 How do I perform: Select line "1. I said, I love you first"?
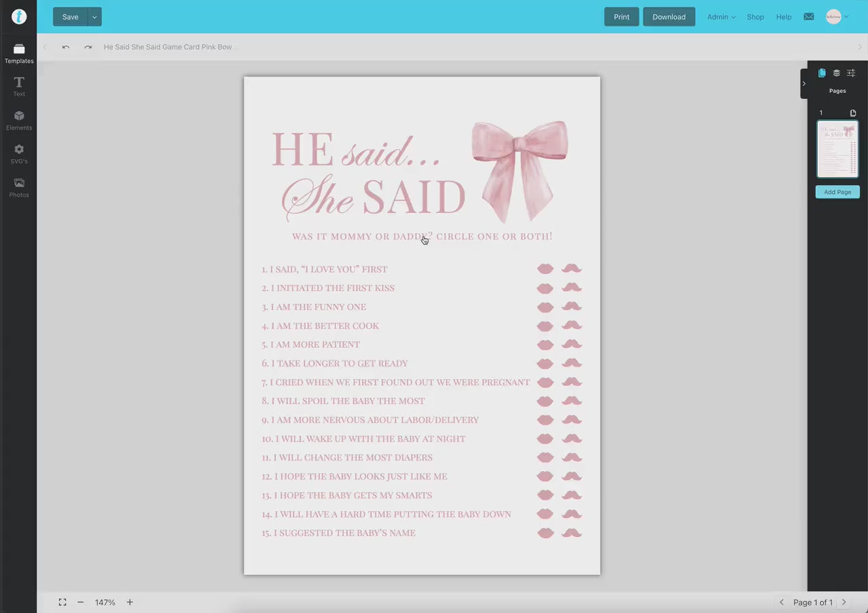pyautogui.click(x=325, y=269)
